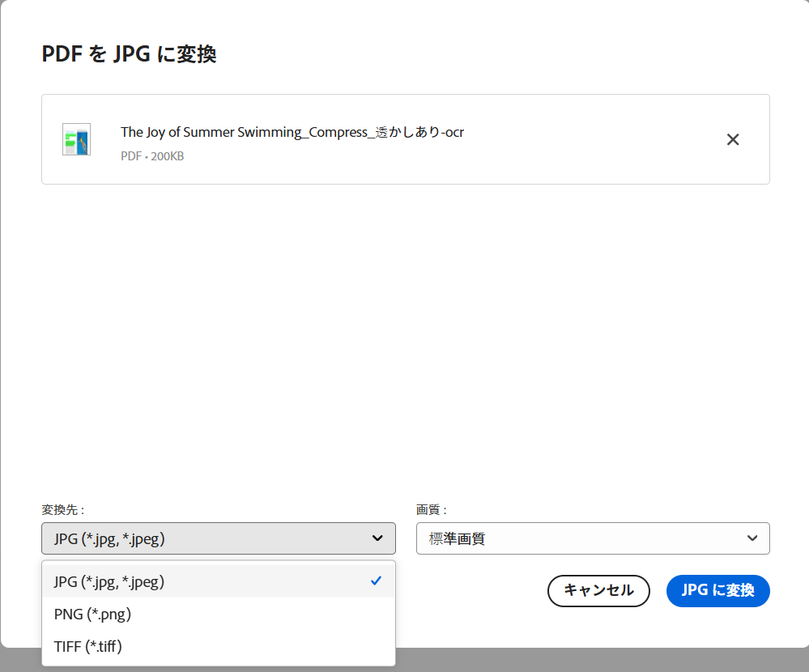Click the JPG に変換 button

[718, 590]
